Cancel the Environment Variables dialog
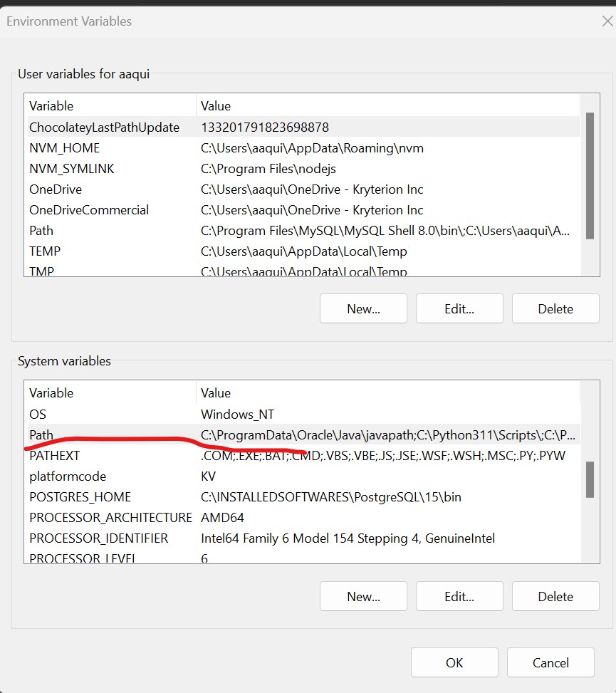616x693 pixels. click(550, 662)
